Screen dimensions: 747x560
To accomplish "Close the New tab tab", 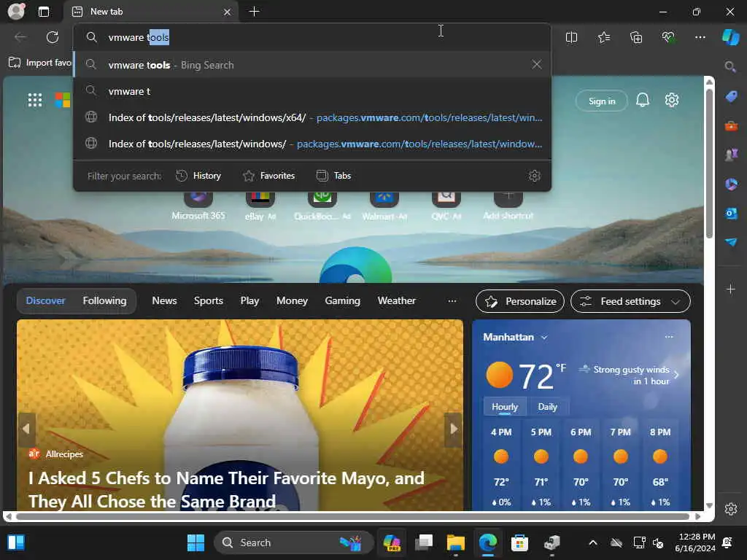I will (x=228, y=12).
